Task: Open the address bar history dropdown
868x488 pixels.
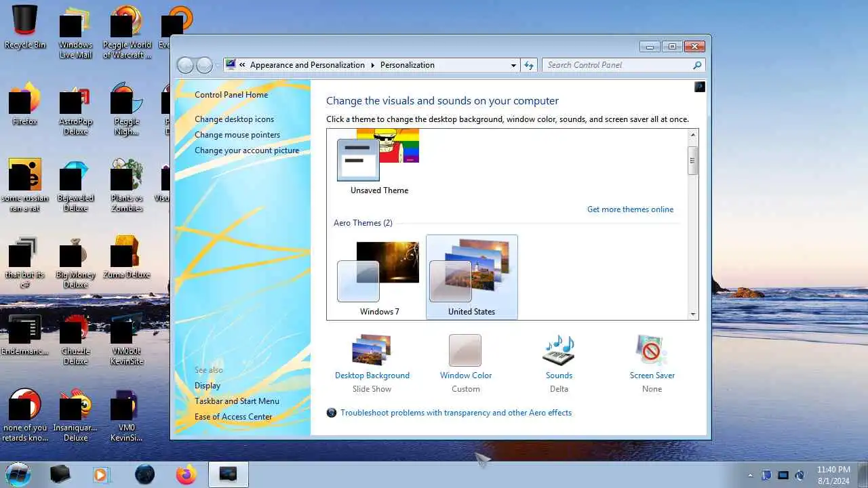Action: point(513,65)
